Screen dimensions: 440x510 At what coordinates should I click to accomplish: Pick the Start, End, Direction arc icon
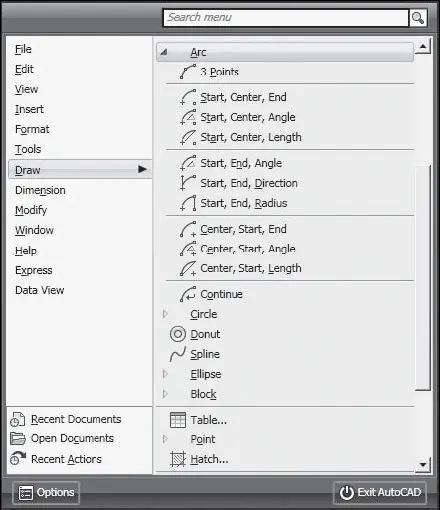(x=188, y=183)
